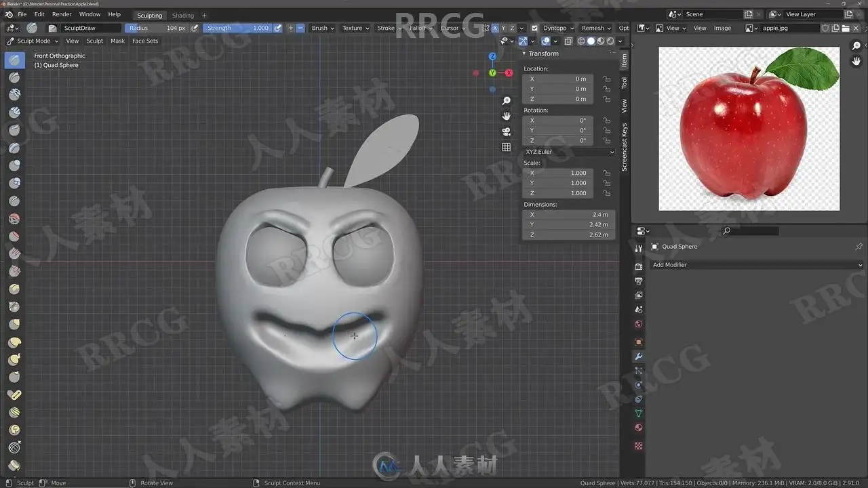The height and width of the screenshot is (488, 868).
Task: Toggle the Dyntopo checkbox
Action: click(534, 28)
